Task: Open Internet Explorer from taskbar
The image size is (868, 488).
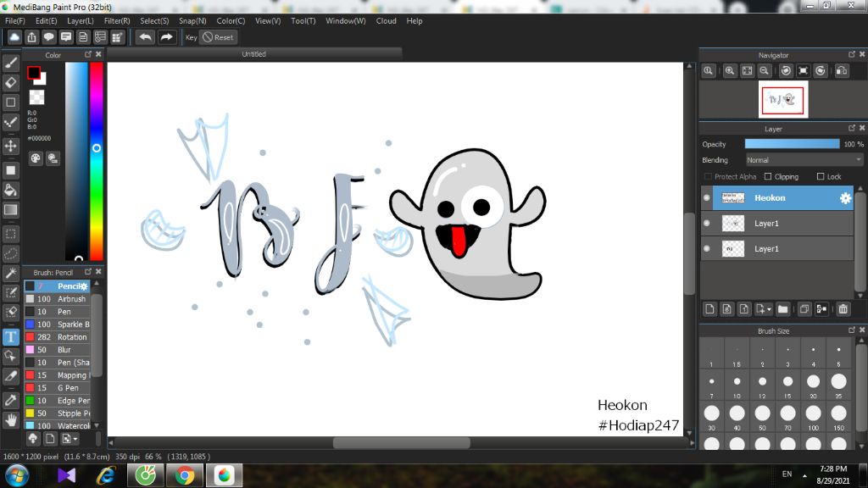Action: pyautogui.click(x=106, y=475)
